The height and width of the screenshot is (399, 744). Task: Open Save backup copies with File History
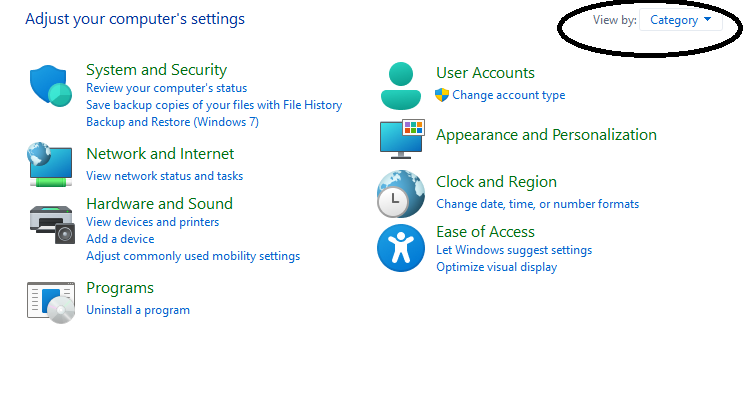214,105
